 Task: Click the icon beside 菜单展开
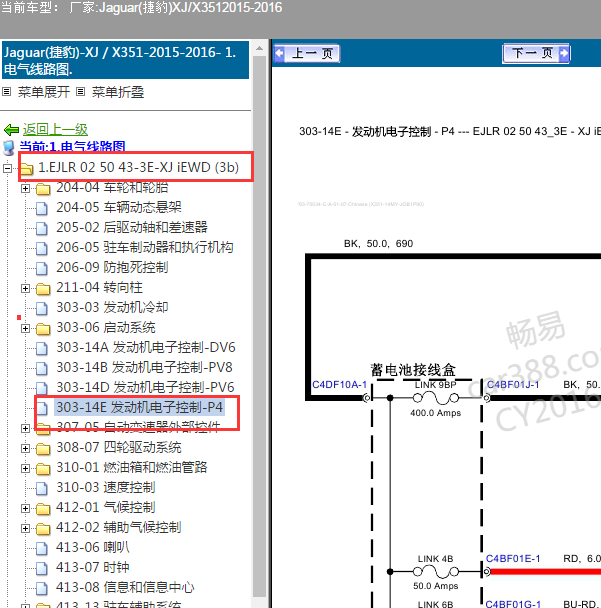7,92
